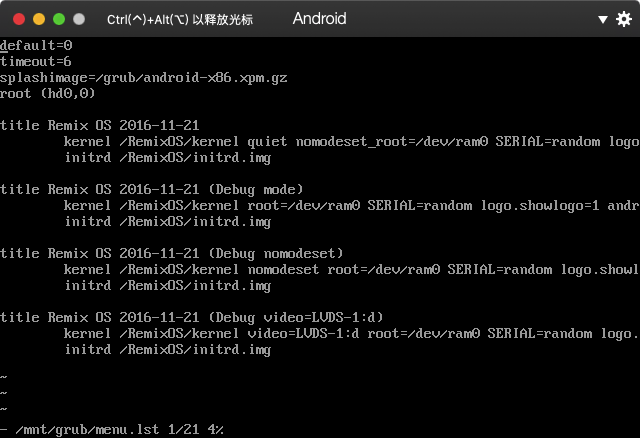Open the gear settings icon
This screenshot has height=438, width=640.
[624, 19]
